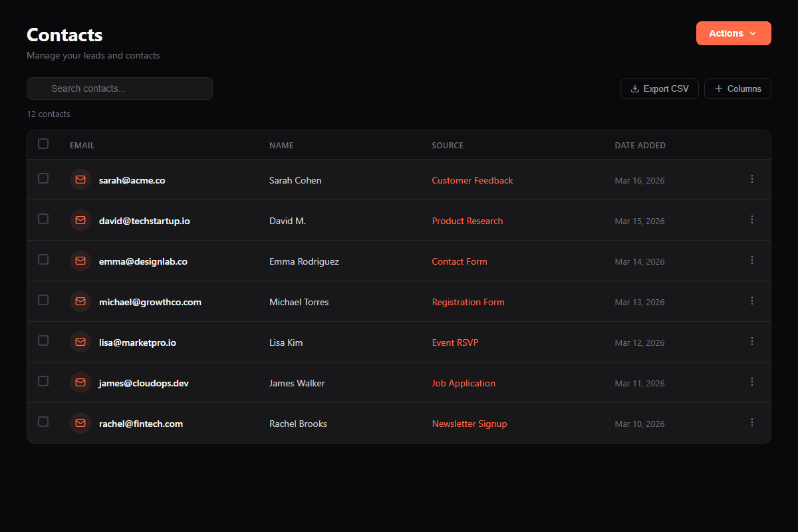Click the Export CSV button
Screen dimensions: 798x532
point(659,88)
